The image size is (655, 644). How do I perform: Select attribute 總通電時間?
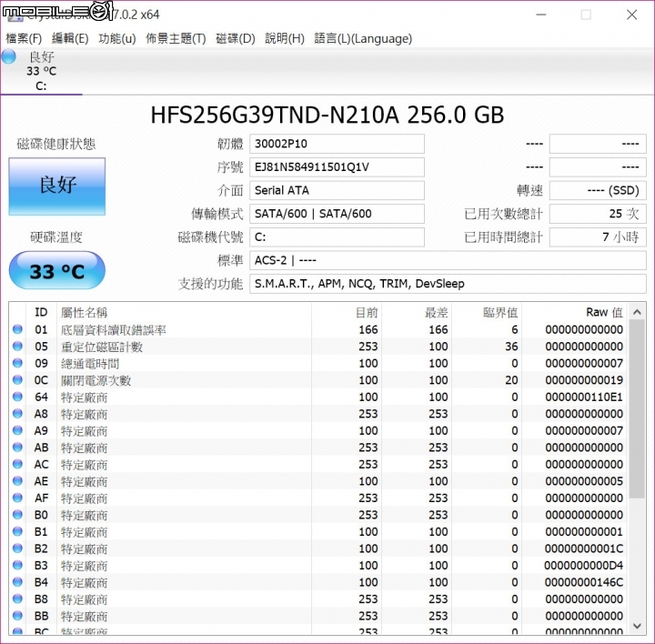(x=90, y=363)
